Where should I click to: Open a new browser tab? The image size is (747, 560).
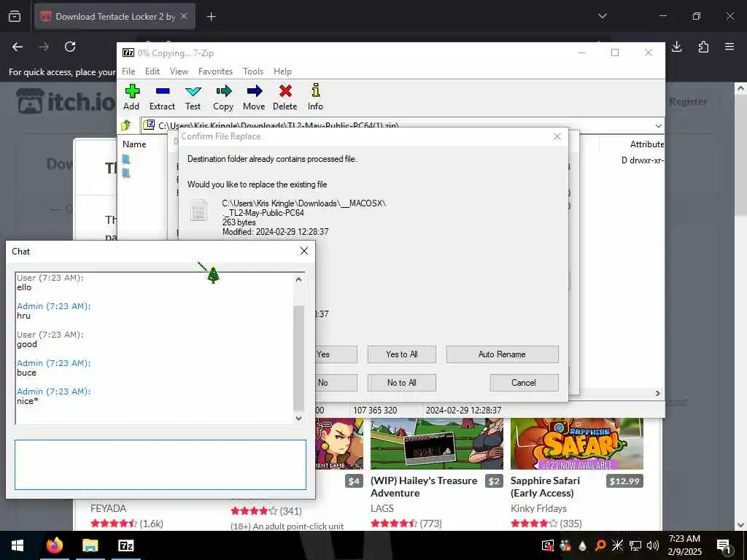pos(211,17)
